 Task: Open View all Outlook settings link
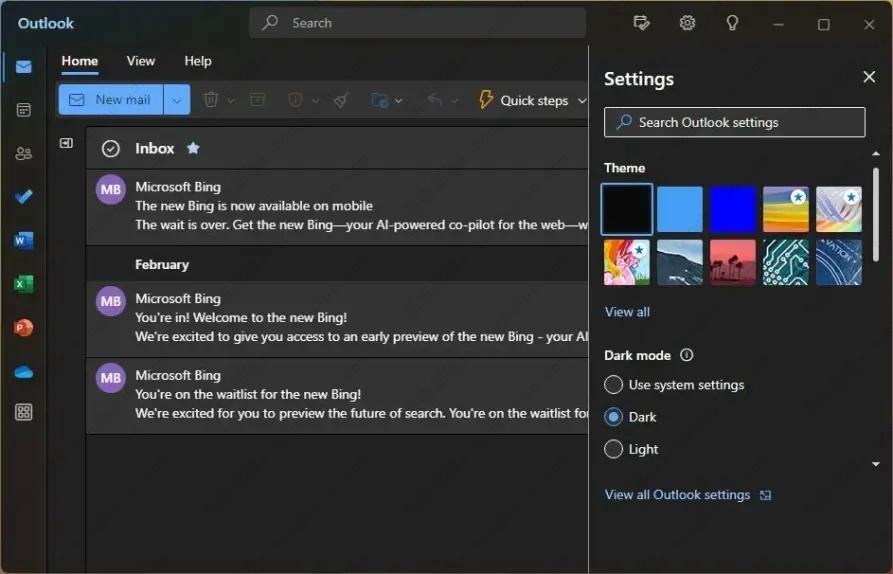(688, 495)
